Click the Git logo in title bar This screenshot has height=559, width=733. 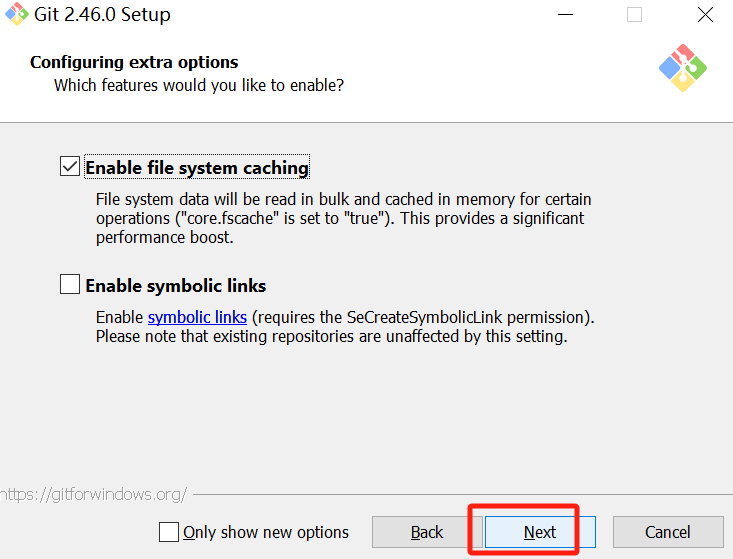[16, 14]
